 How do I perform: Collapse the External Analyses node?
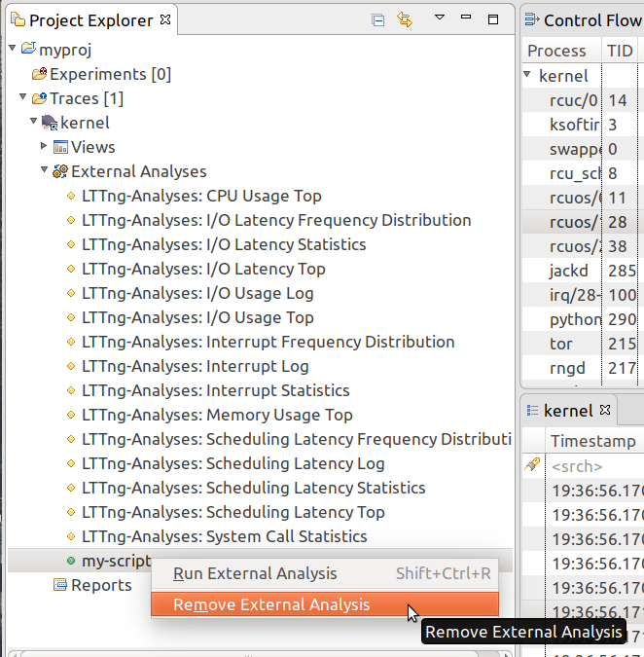(x=44, y=171)
